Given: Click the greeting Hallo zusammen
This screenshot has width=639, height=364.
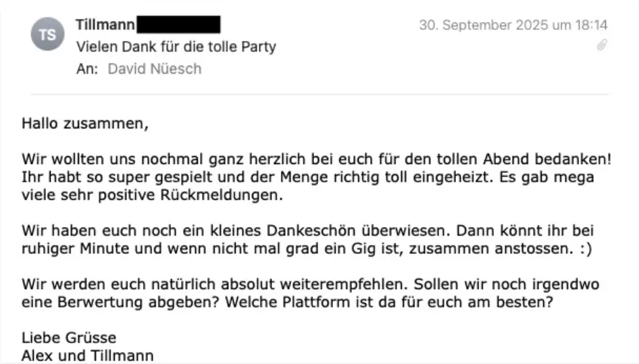Looking at the screenshot, I should [x=84, y=124].
